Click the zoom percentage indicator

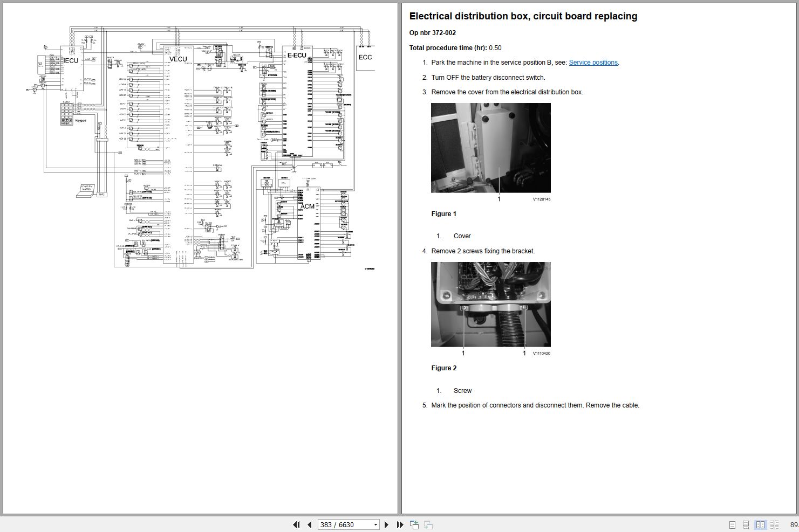pos(794,524)
